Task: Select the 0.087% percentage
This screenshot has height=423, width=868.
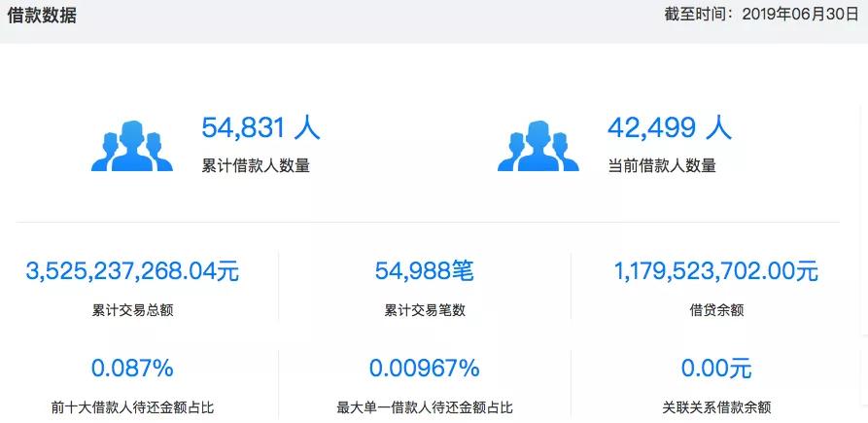Action: click(x=132, y=369)
